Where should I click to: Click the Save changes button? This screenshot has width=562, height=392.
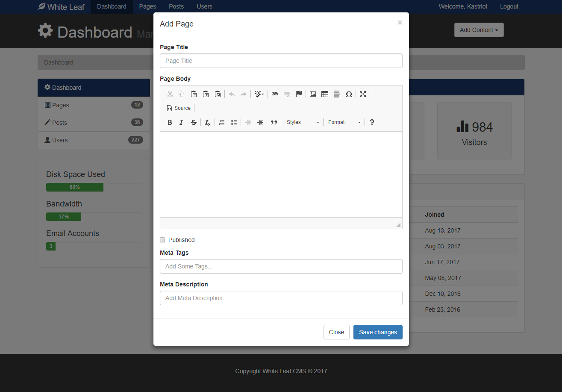(x=378, y=332)
